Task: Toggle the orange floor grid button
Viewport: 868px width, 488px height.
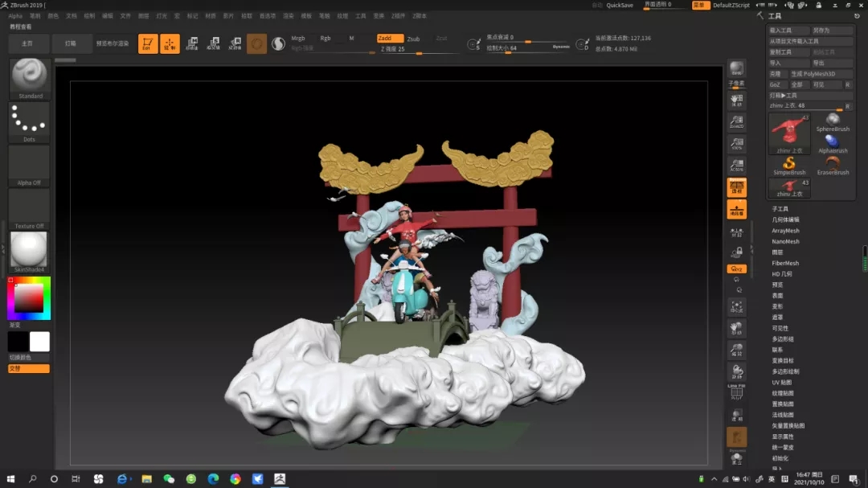Action: point(736,210)
